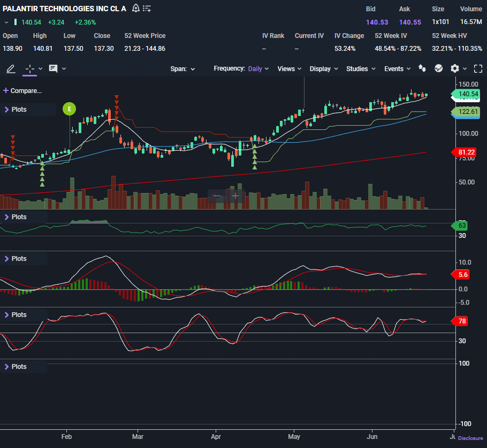Click the 140.54 current price label

coord(466,94)
